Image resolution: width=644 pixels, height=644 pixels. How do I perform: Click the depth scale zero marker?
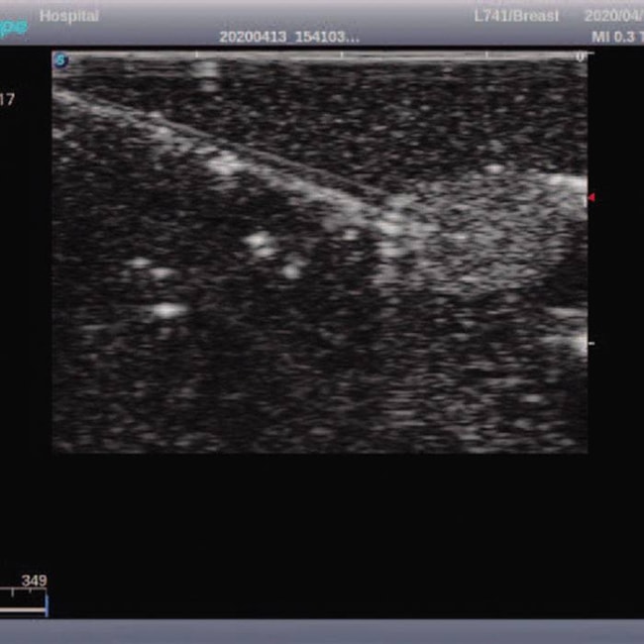pos(581,57)
